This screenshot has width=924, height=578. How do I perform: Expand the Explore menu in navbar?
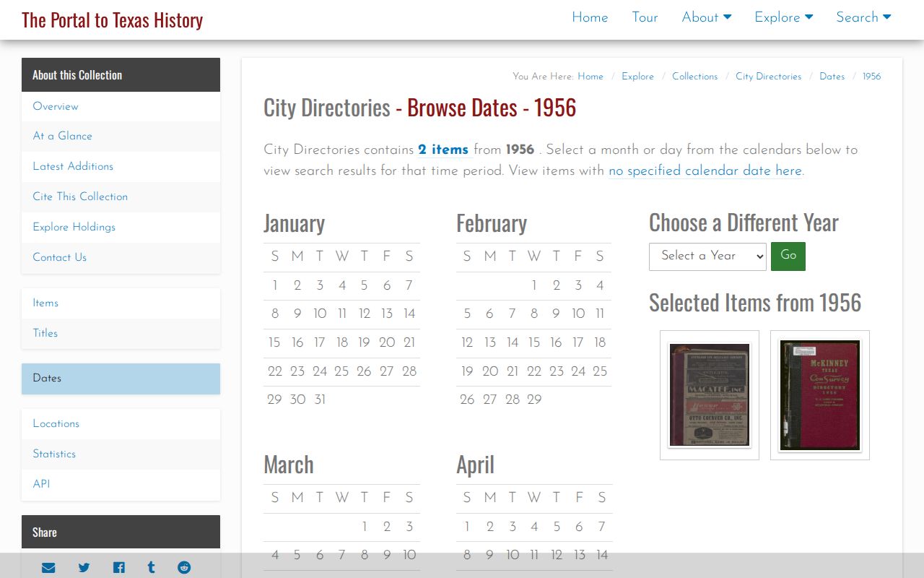784,17
